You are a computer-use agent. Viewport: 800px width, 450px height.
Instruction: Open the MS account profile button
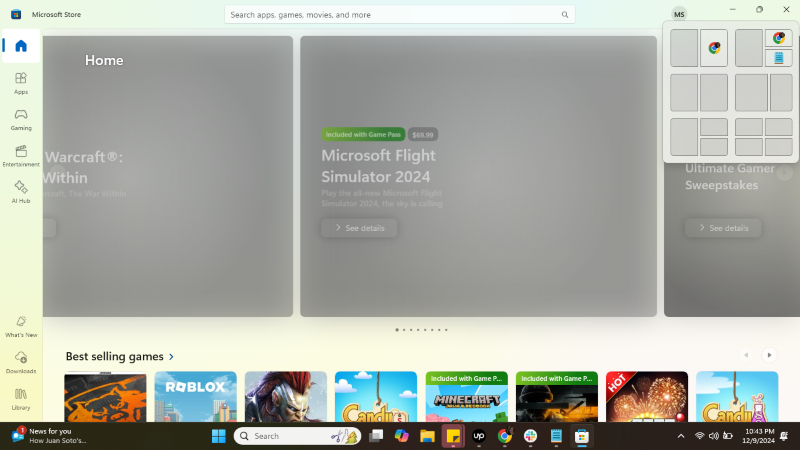[x=679, y=14]
